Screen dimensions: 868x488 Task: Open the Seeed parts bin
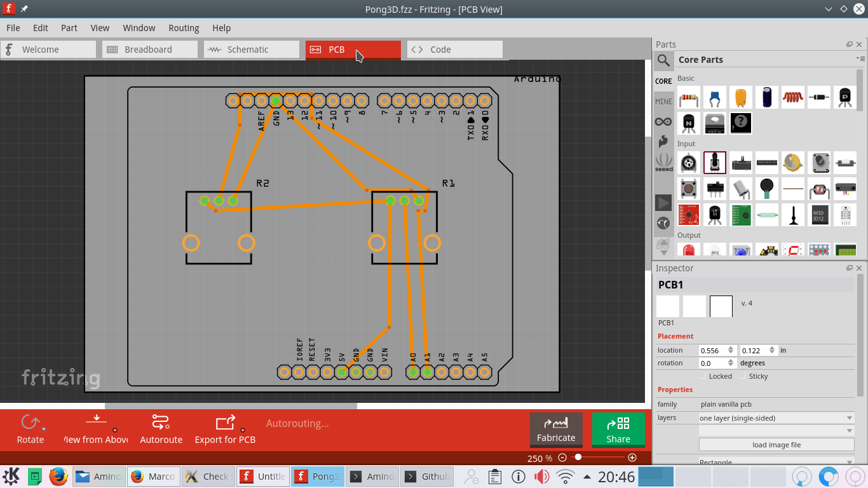point(663,162)
